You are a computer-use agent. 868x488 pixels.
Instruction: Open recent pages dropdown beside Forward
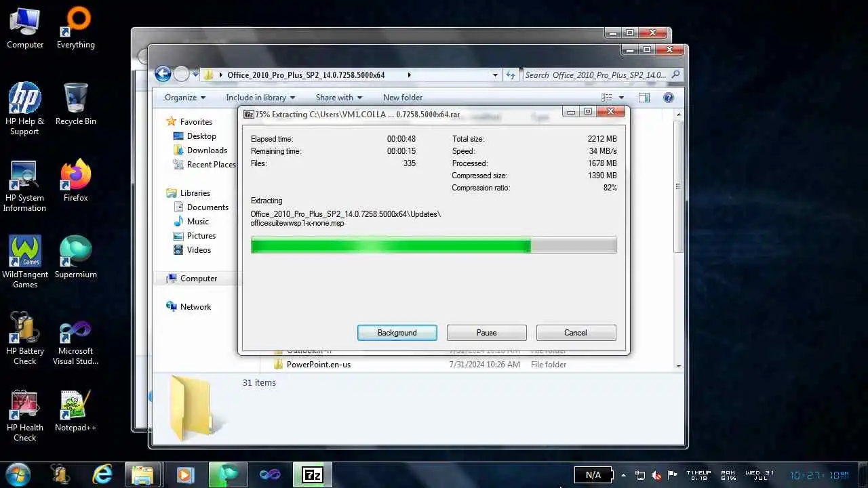click(195, 75)
